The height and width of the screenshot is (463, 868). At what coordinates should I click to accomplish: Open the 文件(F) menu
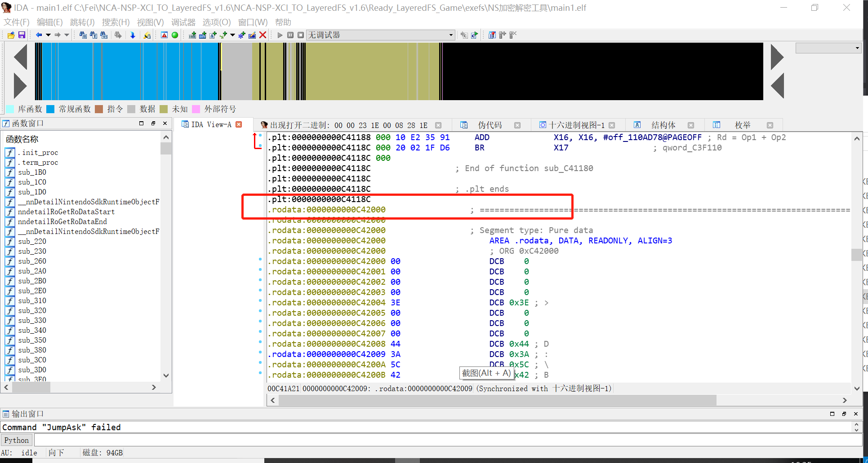click(x=17, y=22)
